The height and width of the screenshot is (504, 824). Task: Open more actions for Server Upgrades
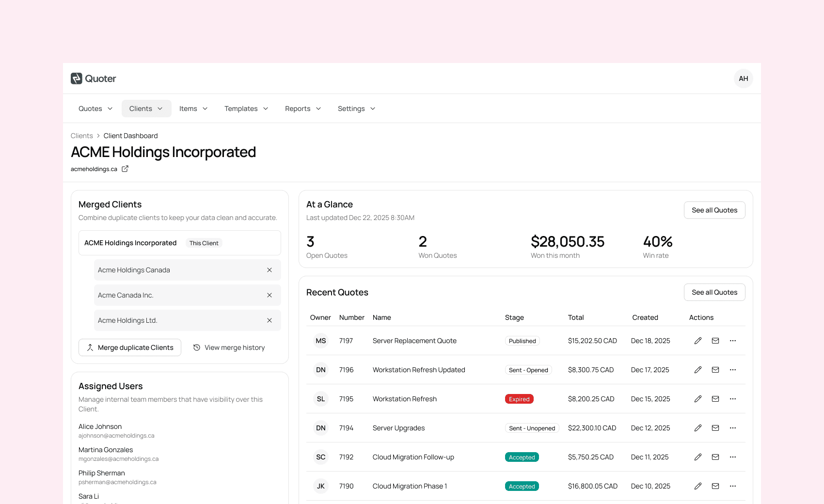click(733, 428)
